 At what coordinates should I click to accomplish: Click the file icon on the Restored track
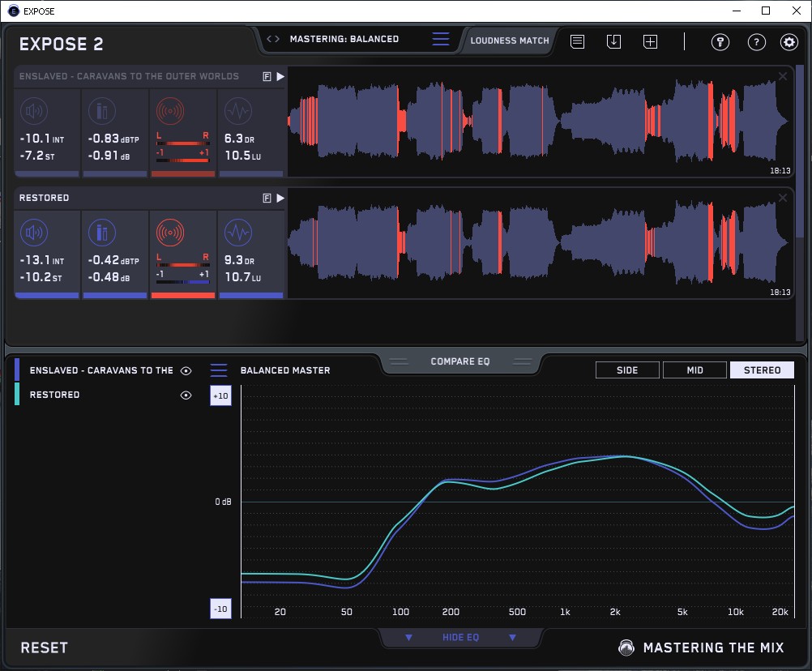click(267, 198)
